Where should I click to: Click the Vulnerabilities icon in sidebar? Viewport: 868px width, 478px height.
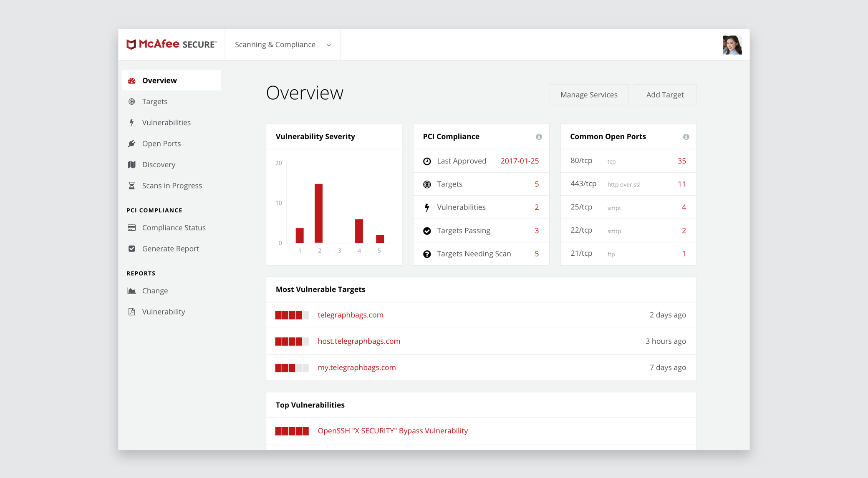click(x=131, y=122)
